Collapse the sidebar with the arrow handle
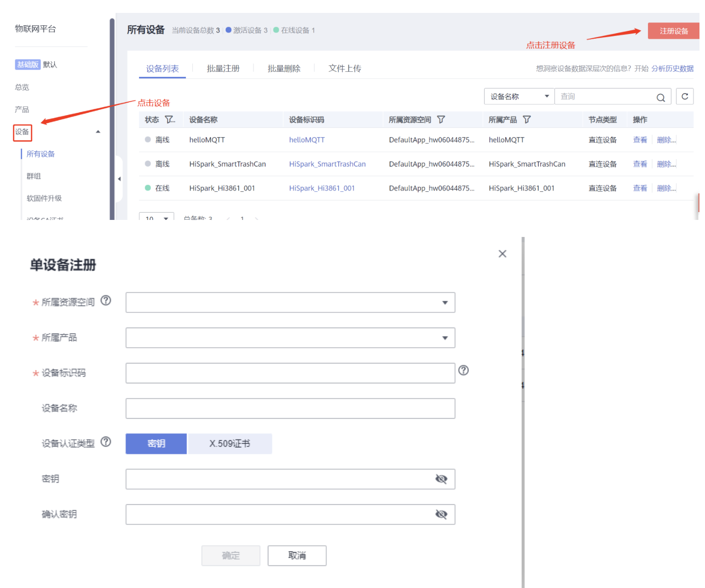 click(x=119, y=179)
